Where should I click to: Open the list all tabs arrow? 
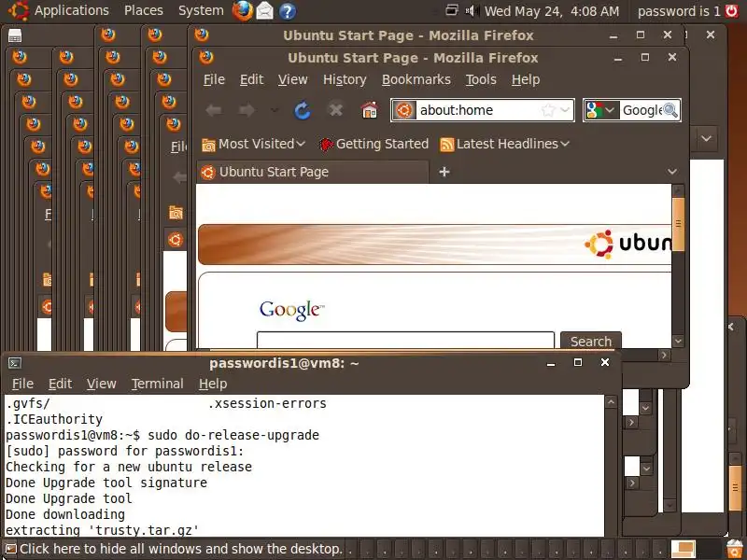671,172
